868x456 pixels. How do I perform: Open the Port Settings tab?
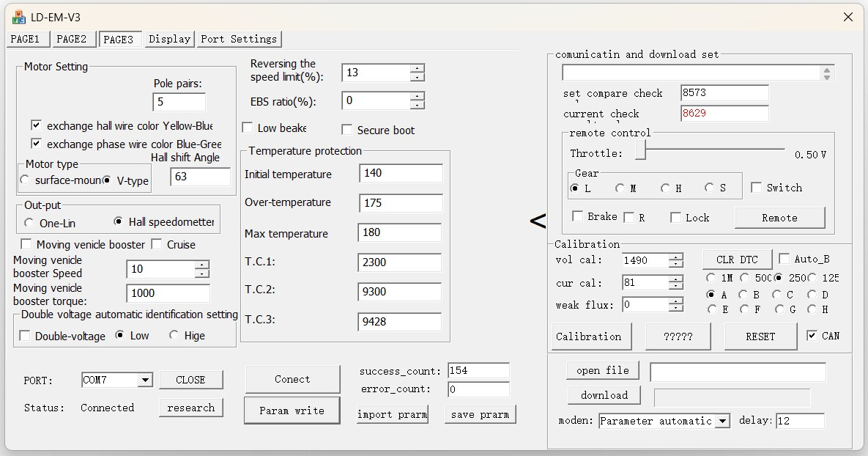point(239,39)
